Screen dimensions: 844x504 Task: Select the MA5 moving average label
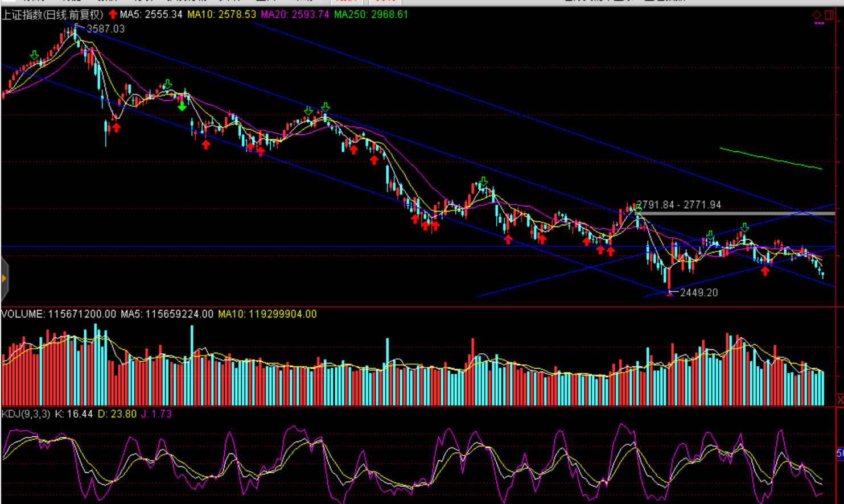(x=151, y=14)
